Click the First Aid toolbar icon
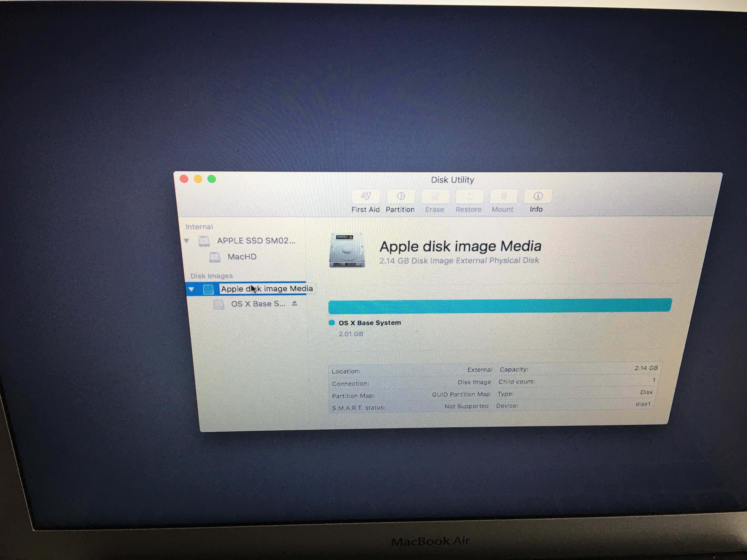This screenshot has width=747, height=560. click(x=366, y=196)
